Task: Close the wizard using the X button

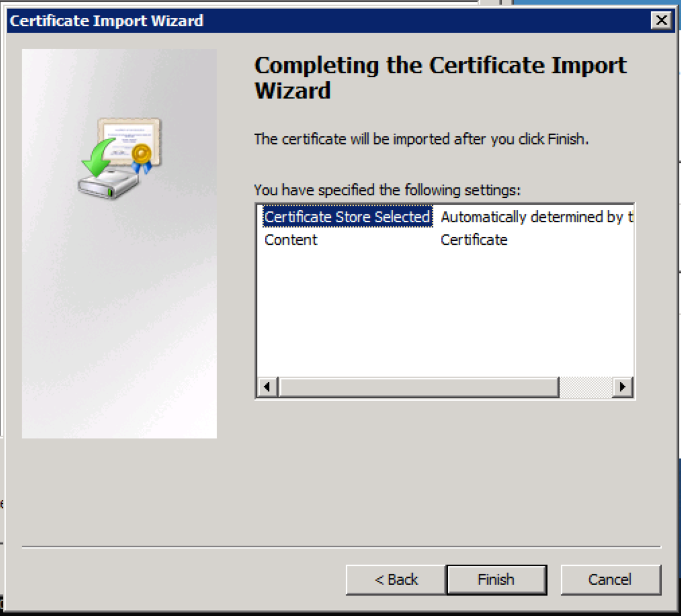Action: tap(661, 21)
